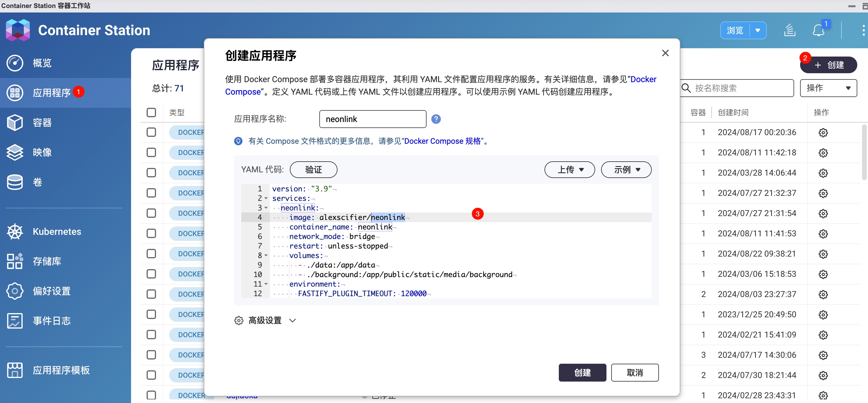Collapse the volumes fold arrow on line 8
The width and height of the screenshot is (868, 403).
(x=266, y=256)
